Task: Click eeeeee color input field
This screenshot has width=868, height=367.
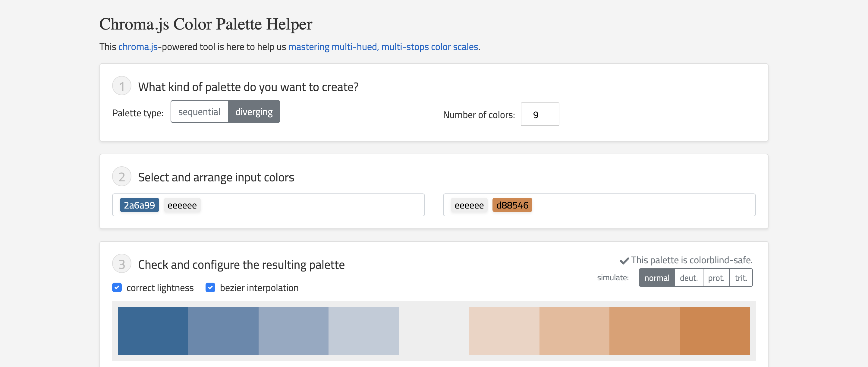Action: click(182, 205)
